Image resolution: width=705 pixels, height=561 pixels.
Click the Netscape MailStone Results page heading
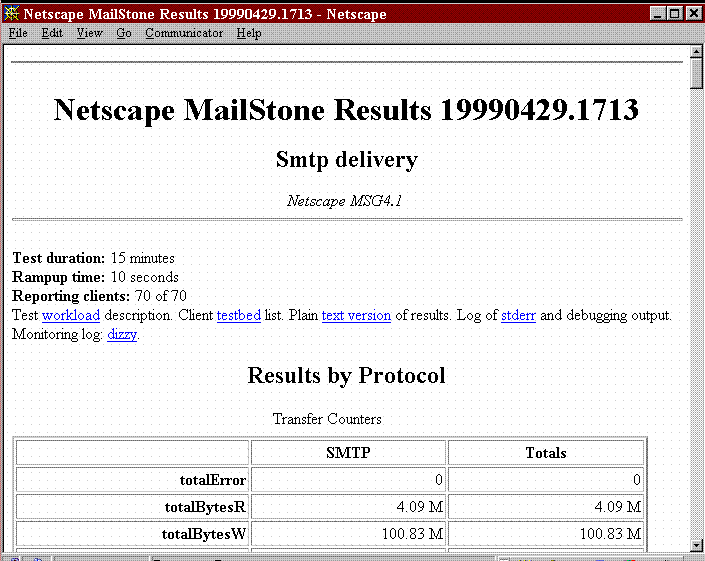346,110
